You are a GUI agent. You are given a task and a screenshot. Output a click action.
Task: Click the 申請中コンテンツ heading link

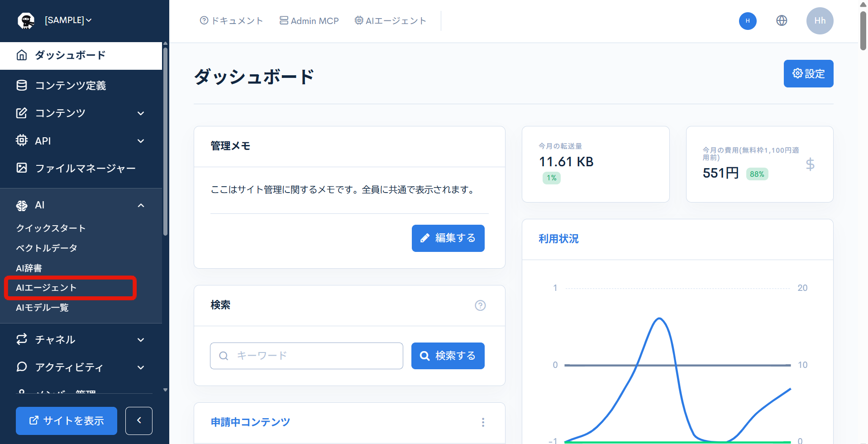tap(250, 422)
